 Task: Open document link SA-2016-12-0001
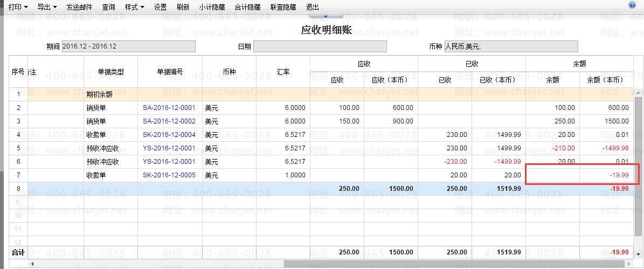click(x=169, y=108)
